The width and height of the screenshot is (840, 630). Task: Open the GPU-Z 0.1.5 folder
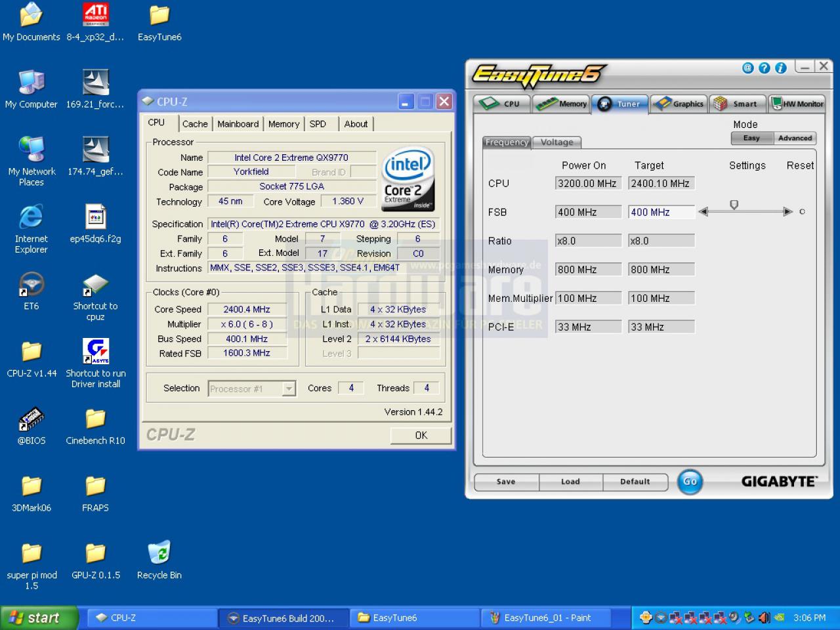point(95,561)
